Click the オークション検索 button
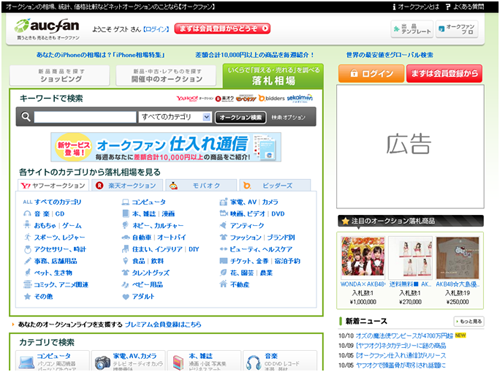Image resolution: width=500 pixels, height=372 pixels. coord(241,117)
